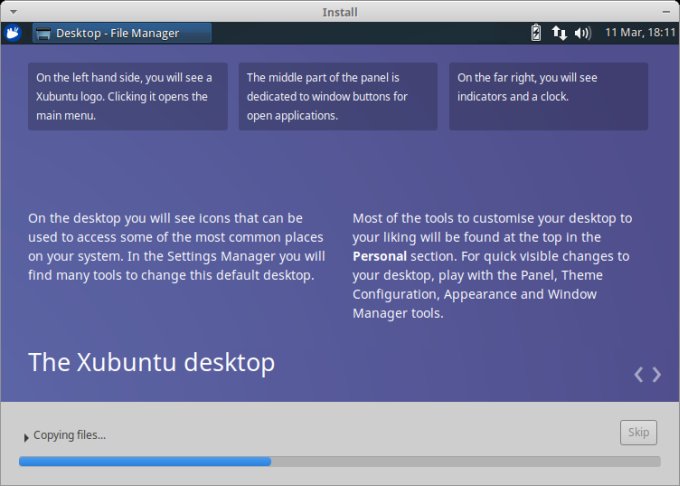This screenshot has height=486, width=680.
Task: Click the installation progress bar
Action: click(x=340, y=461)
